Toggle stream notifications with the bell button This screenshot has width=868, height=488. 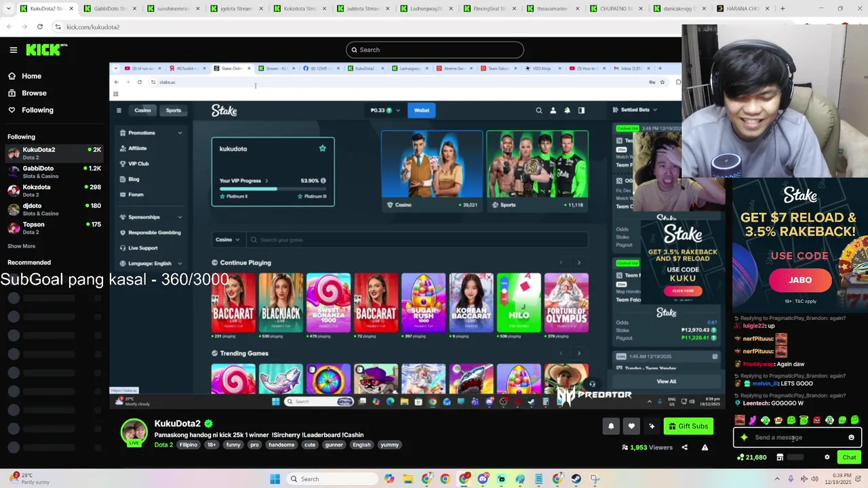[611, 426]
